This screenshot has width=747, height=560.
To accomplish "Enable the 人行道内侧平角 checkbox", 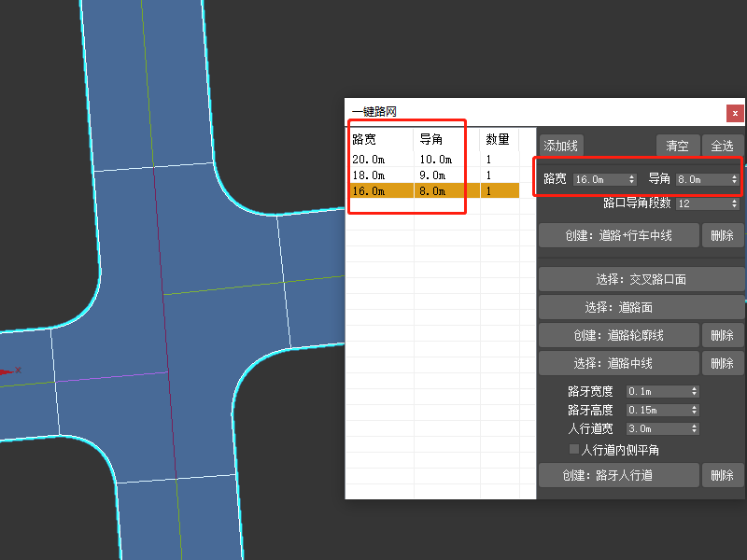I will coord(574,449).
